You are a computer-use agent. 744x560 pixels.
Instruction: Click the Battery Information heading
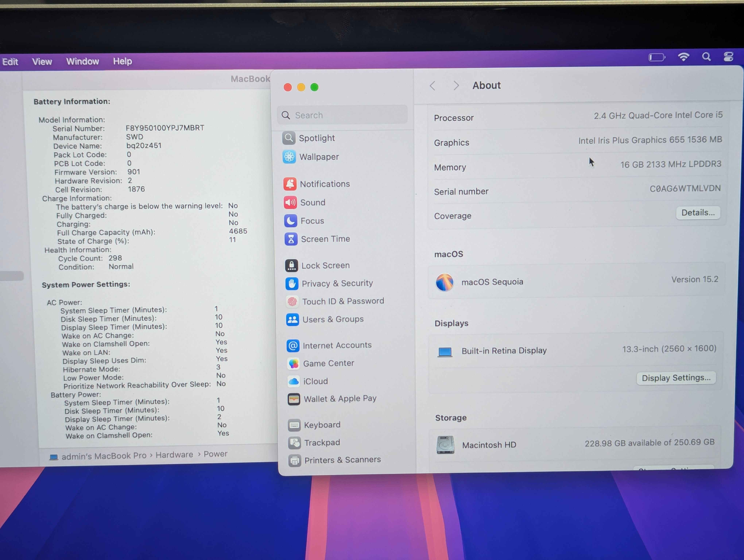tap(72, 102)
